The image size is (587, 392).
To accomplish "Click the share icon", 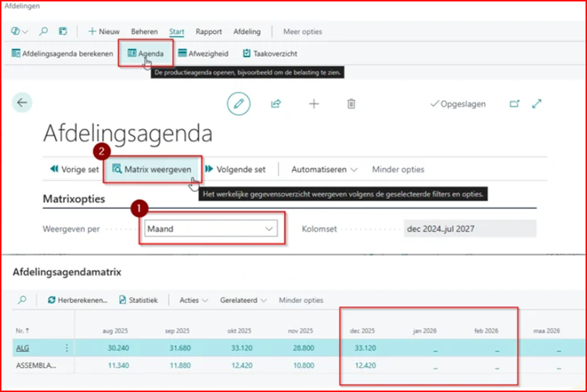I will pyautogui.click(x=276, y=104).
